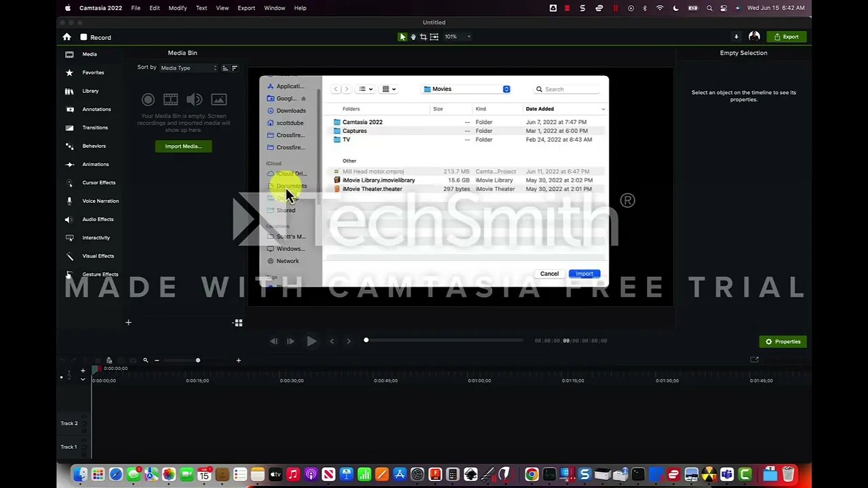The height and width of the screenshot is (488, 868).
Task: Click Import in file dialog
Action: 585,274
